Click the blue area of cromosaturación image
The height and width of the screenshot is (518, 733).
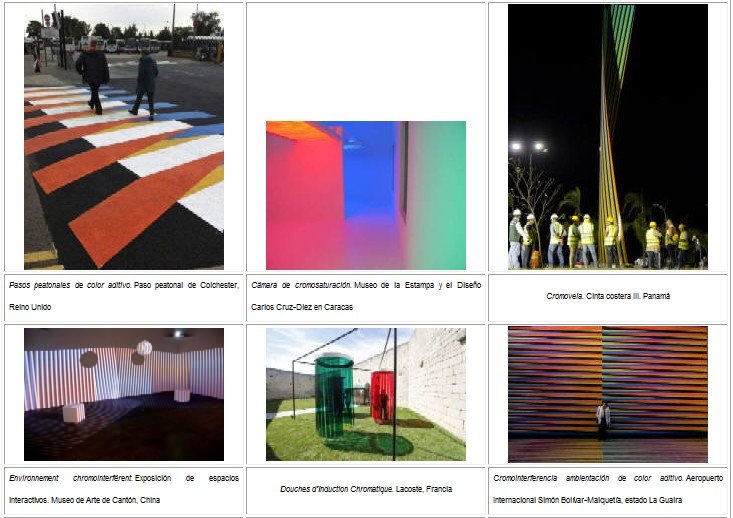click(x=369, y=173)
